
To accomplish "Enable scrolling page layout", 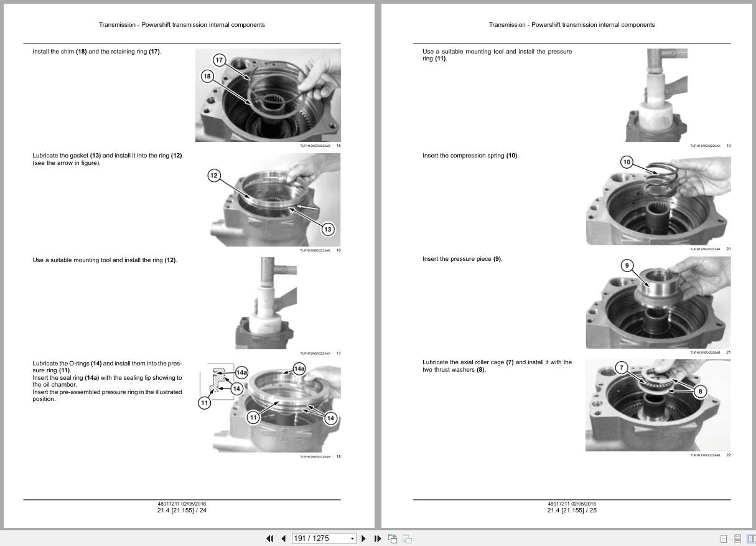I will tap(737, 539).
